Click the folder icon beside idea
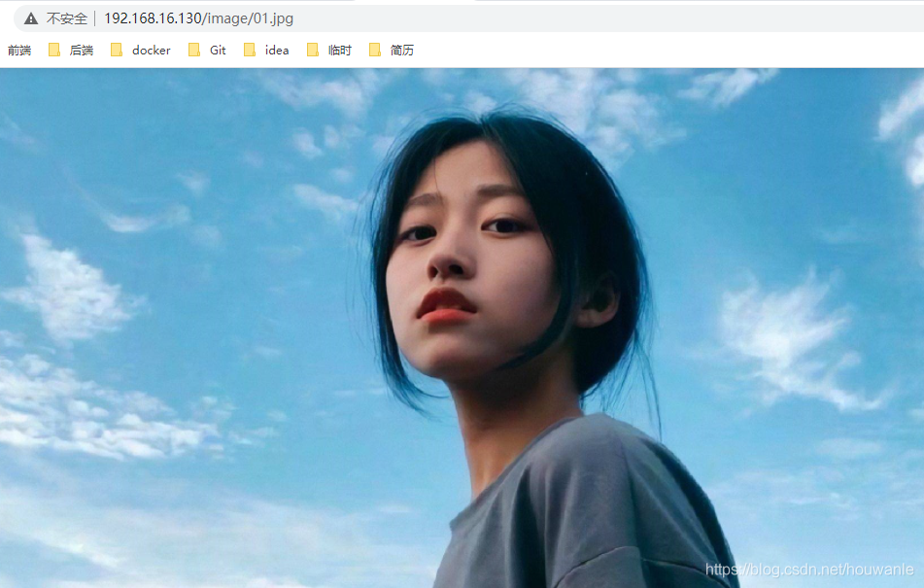The image size is (924, 588). pyautogui.click(x=250, y=51)
